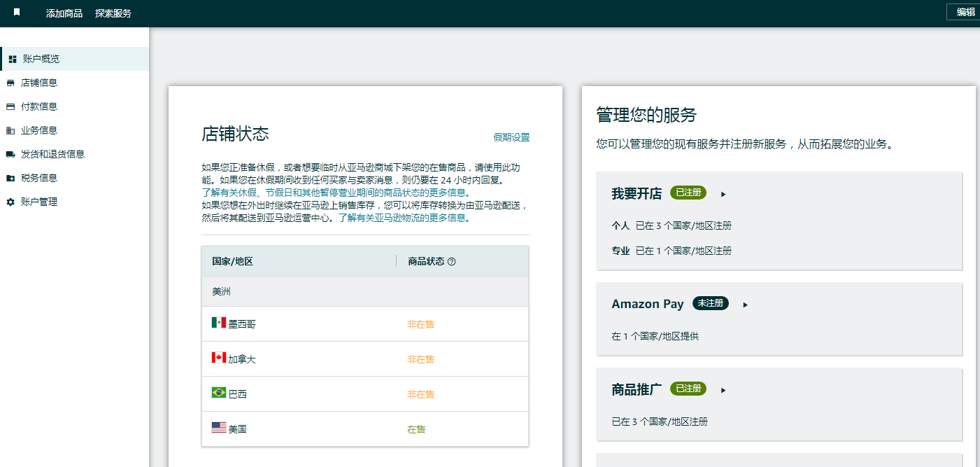Click the 商品状态 column header
The image size is (980, 467).
427,261
